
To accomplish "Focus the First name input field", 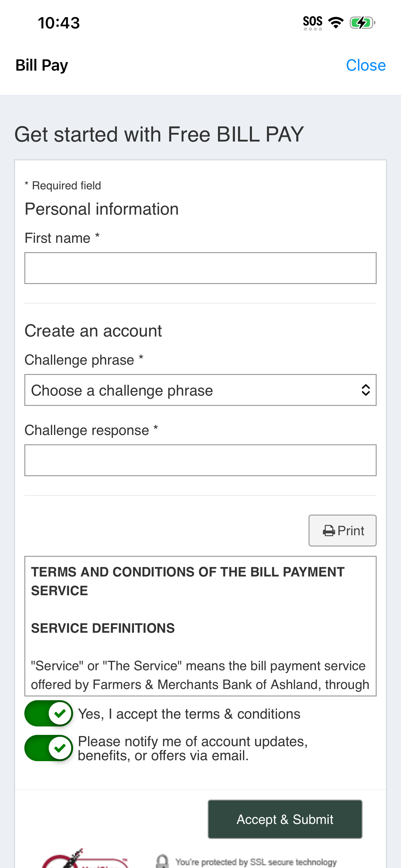I will (x=200, y=268).
